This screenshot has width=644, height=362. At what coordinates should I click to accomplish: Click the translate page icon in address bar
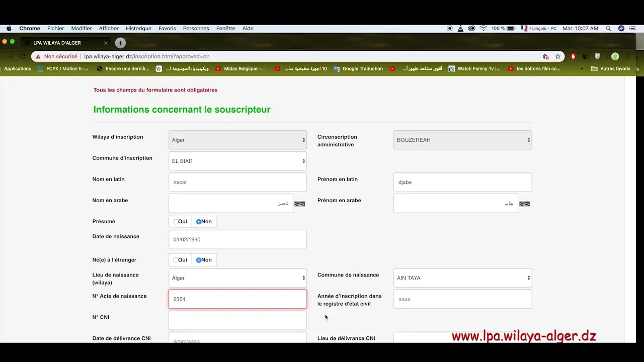tap(545, 57)
